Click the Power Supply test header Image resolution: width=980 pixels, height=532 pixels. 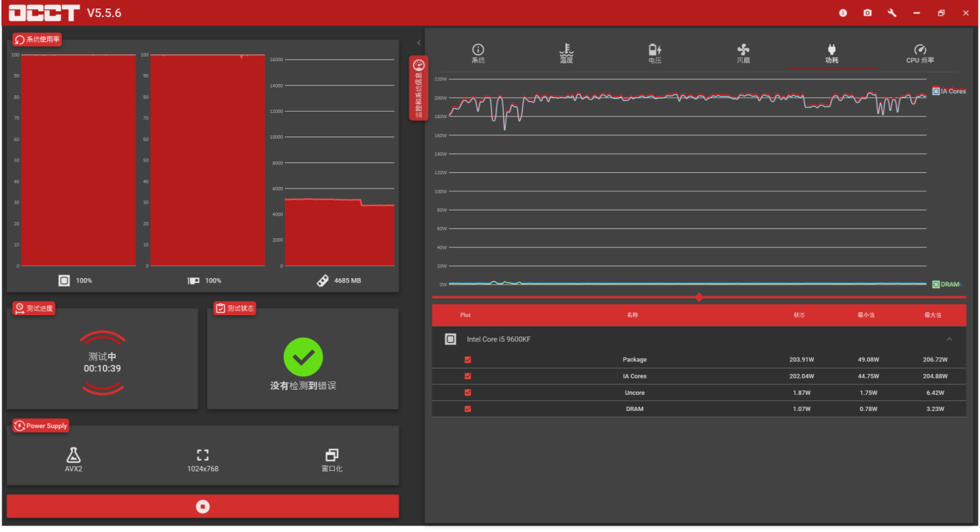(x=41, y=425)
